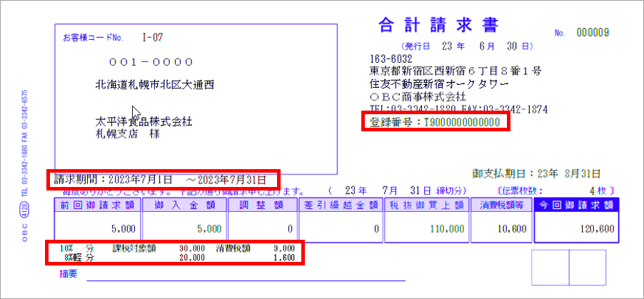Image resolution: width=644 pixels, height=299 pixels.
Task: Click 消費税額等 column header
Action: (x=501, y=205)
